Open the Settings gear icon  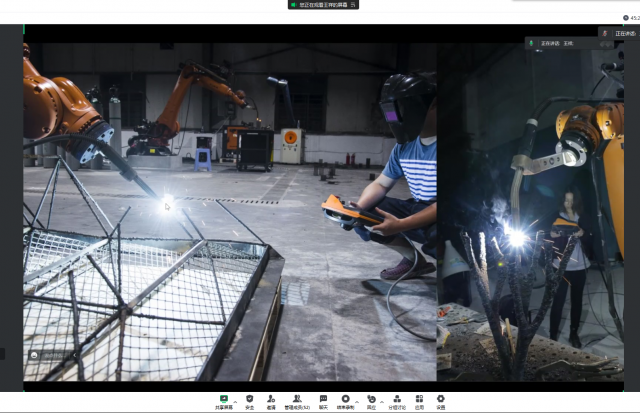click(x=440, y=399)
